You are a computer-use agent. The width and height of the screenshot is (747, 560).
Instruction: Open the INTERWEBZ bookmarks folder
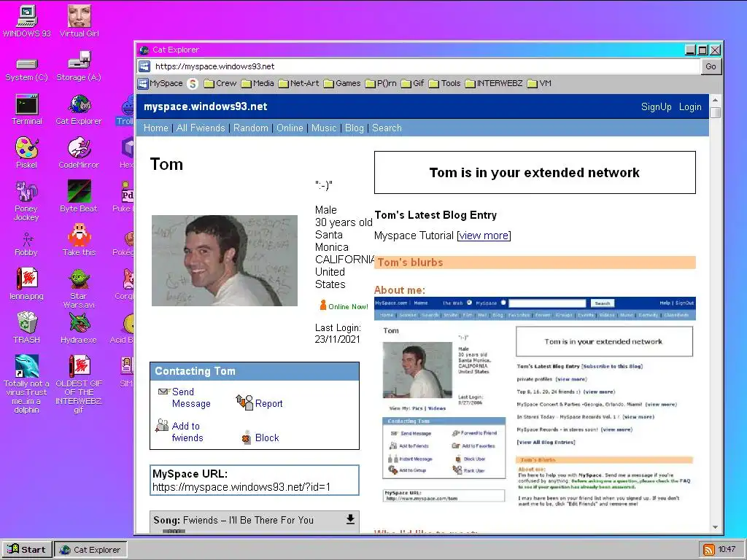[494, 83]
